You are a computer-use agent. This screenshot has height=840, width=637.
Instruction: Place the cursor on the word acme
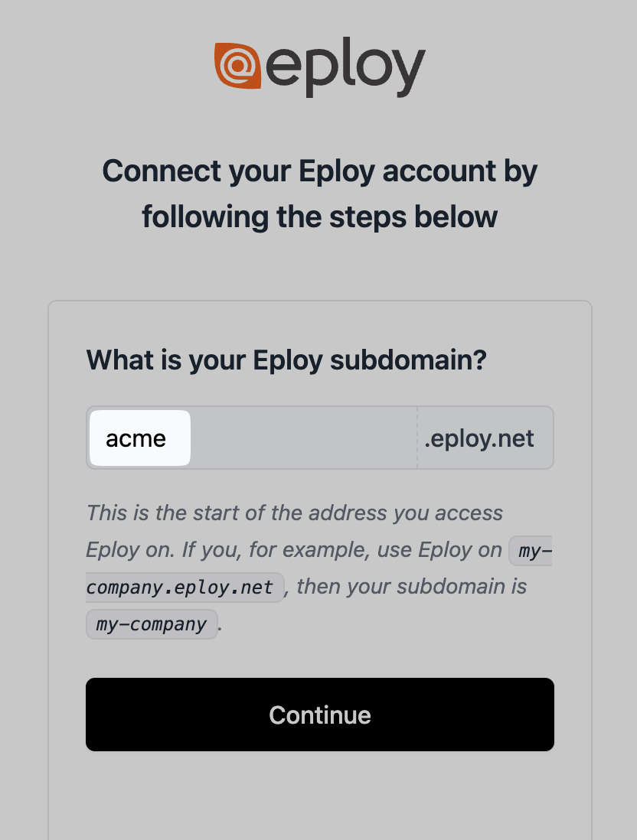[x=136, y=439]
